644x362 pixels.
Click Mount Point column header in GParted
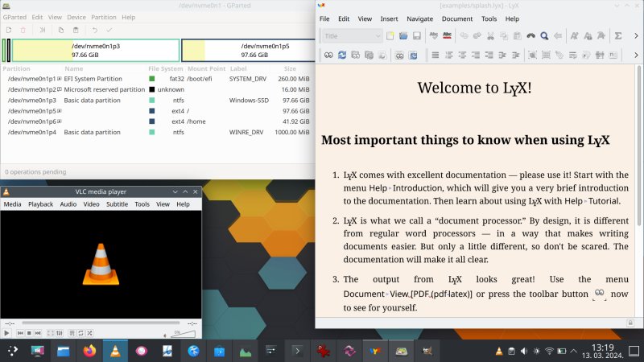point(206,68)
